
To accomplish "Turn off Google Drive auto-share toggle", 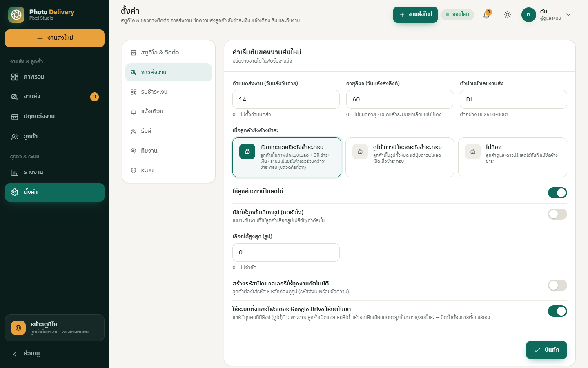I will [557, 311].
